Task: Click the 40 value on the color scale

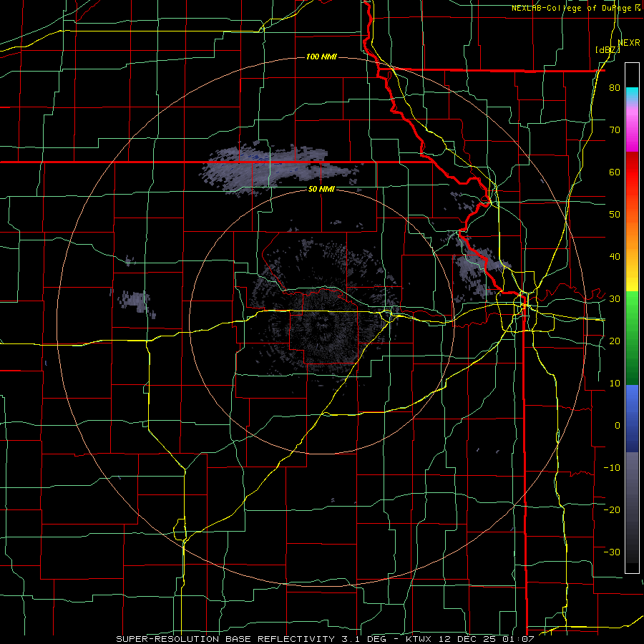Action: (615, 257)
